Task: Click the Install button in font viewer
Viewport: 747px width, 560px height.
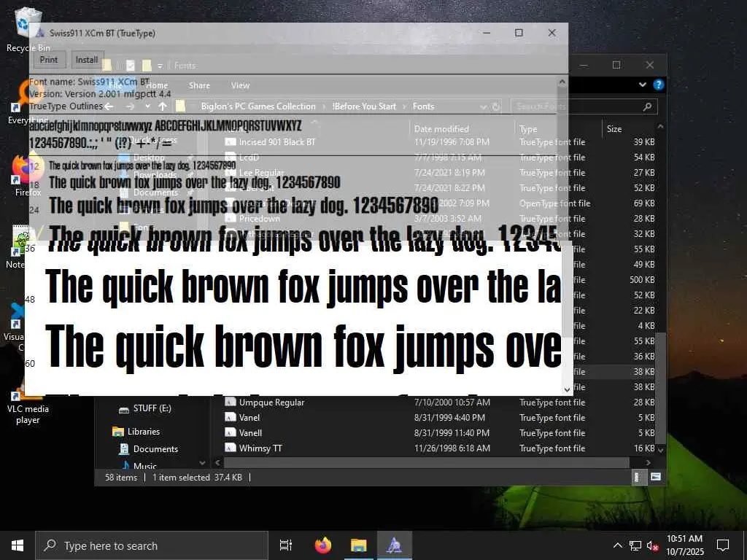Action: [87, 60]
